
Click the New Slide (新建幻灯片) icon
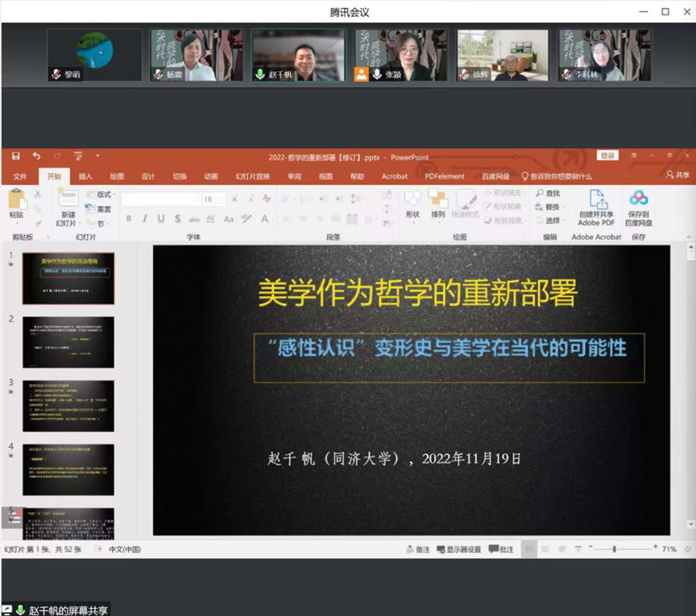pos(68,197)
